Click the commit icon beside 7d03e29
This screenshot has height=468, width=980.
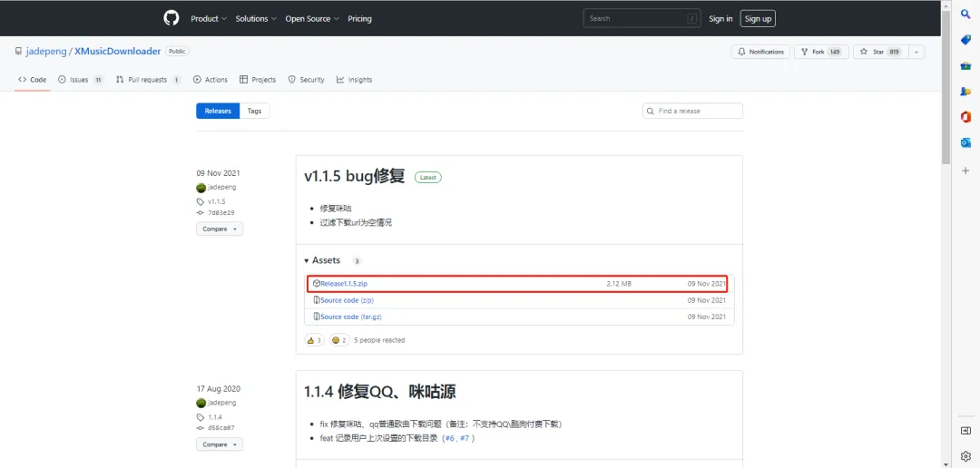tap(200, 212)
